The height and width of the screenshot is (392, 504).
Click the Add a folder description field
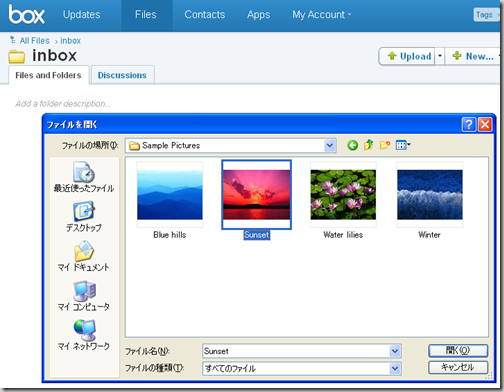point(63,104)
